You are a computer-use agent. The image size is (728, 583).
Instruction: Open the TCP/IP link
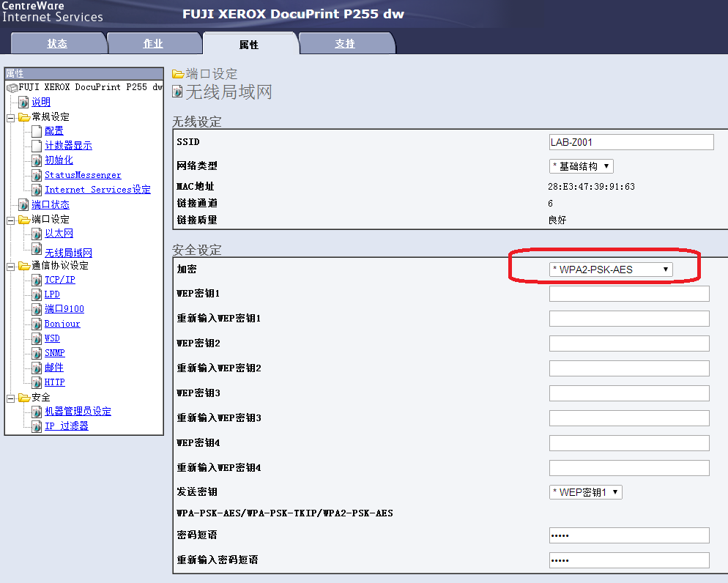coord(60,280)
